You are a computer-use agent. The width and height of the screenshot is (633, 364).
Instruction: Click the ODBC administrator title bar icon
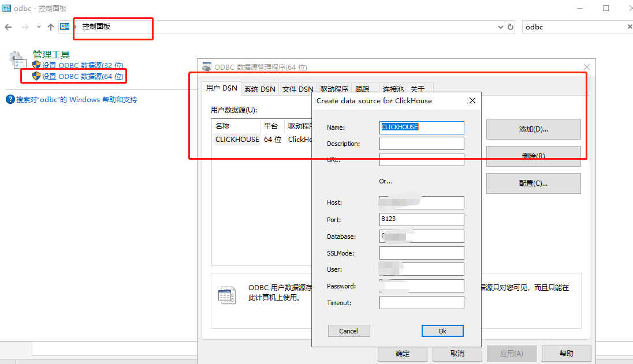[x=207, y=67]
